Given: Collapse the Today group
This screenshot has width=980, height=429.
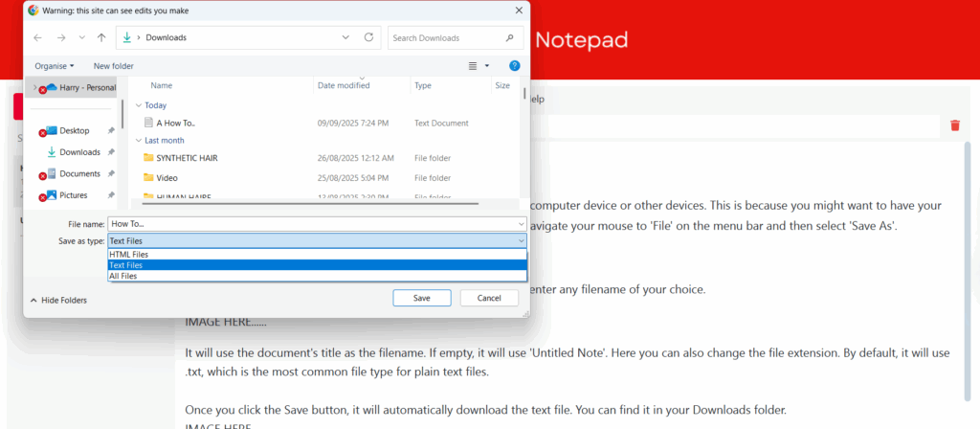Looking at the screenshot, I should click(139, 105).
